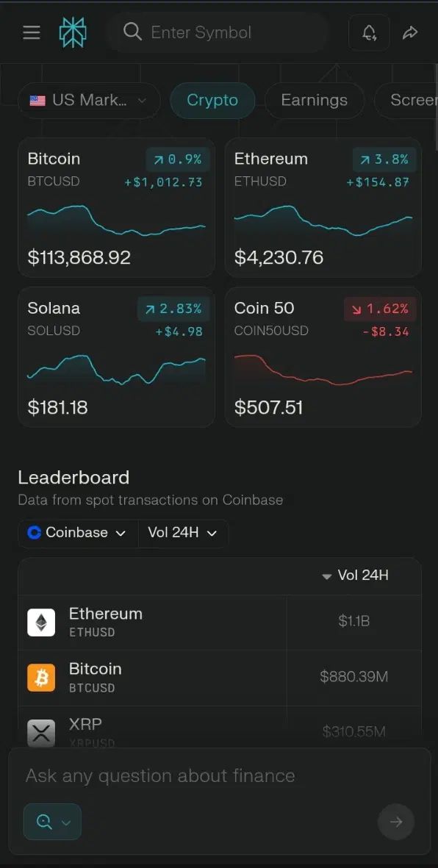Click the Ethereum coin icon in leaderboard
Screen dimensions: 438x868
[x=41, y=623]
